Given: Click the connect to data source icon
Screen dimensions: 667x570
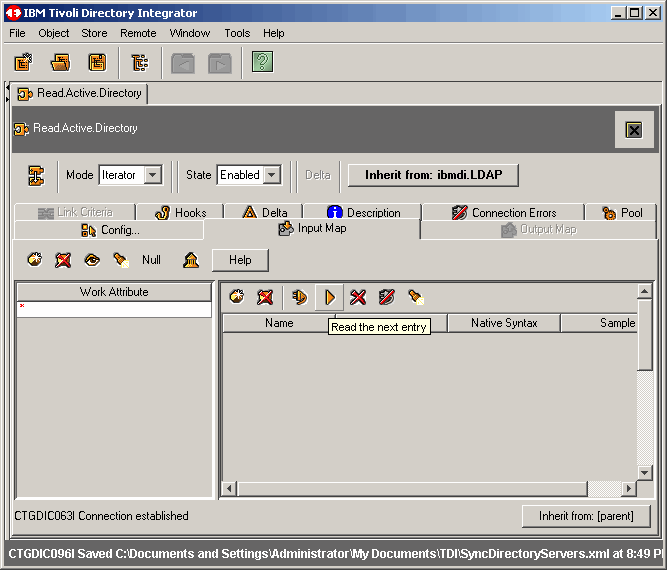Looking at the screenshot, I should pos(298,297).
